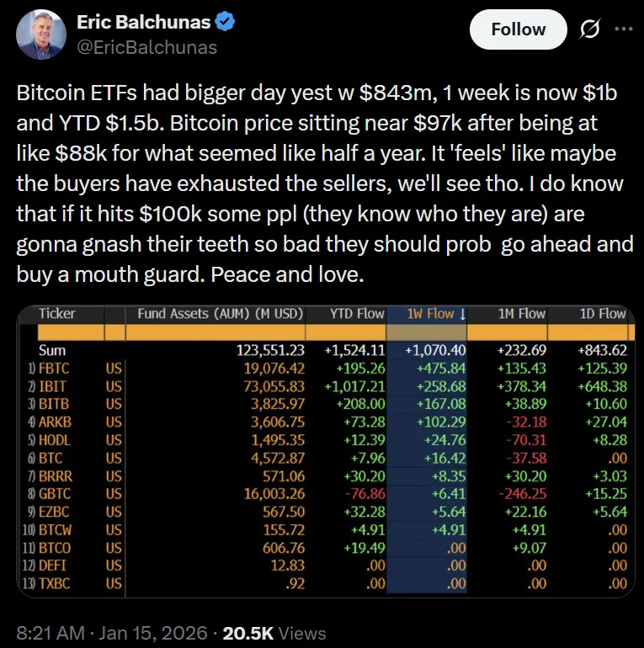644x648 pixels.
Task: Select the GBTC ticker row
Action: click(56, 494)
